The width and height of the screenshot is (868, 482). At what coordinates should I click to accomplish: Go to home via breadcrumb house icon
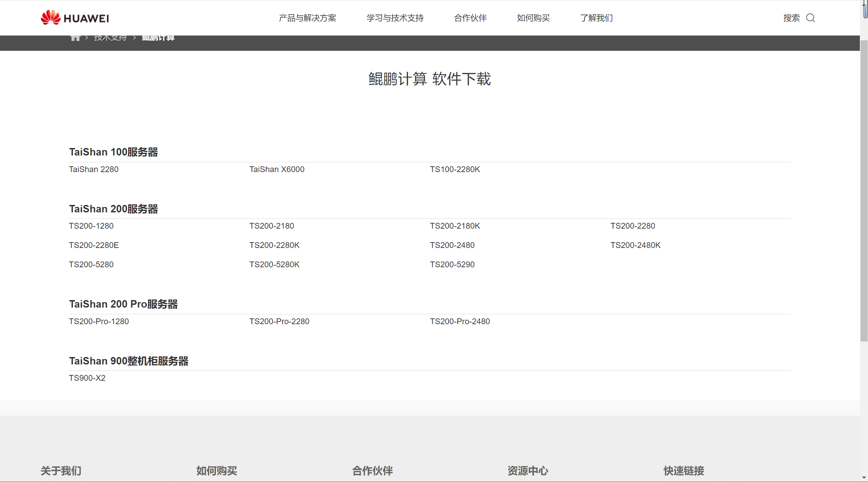(75, 38)
